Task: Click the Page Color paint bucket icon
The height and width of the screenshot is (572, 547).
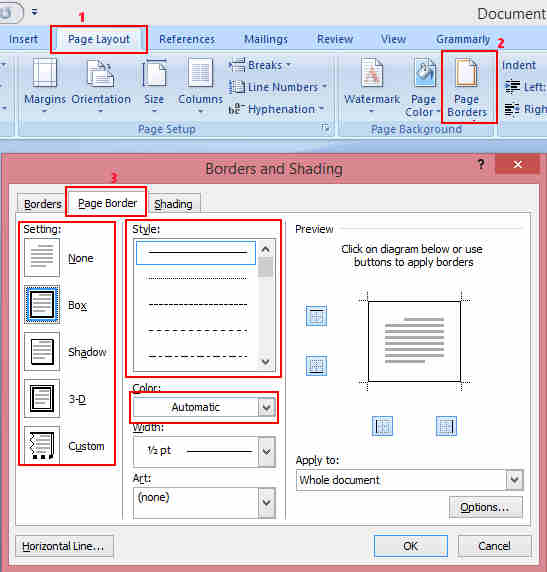Action: pos(425,73)
